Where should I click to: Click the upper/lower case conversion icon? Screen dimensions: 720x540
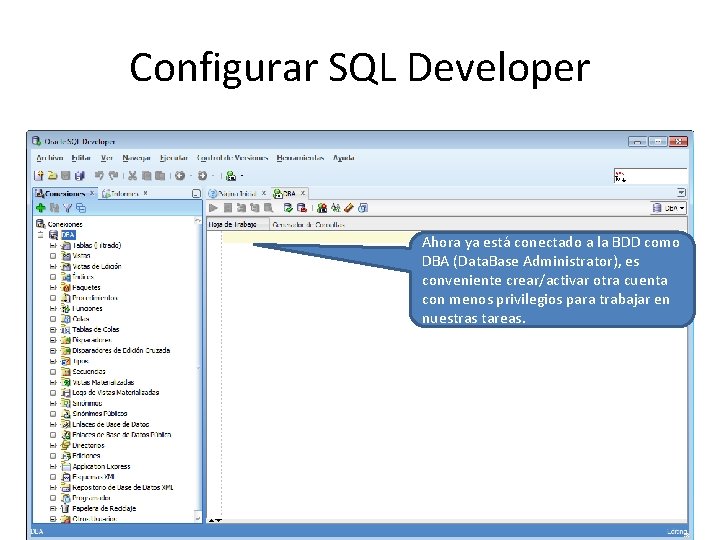click(x=336, y=208)
